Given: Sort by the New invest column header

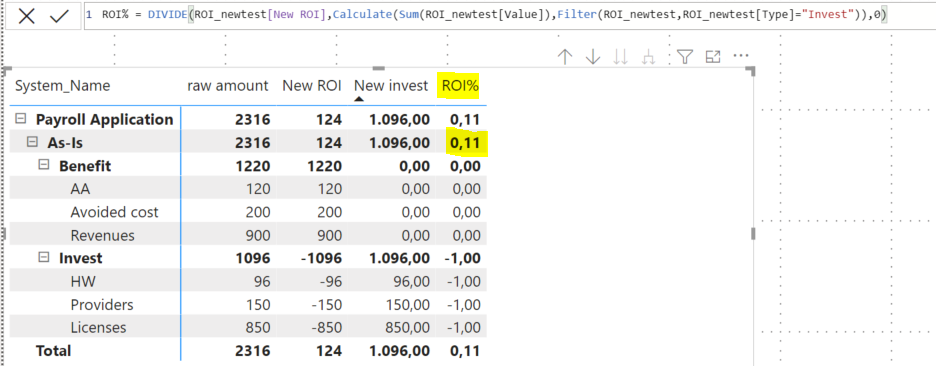Looking at the screenshot, I should click(391, 86).
